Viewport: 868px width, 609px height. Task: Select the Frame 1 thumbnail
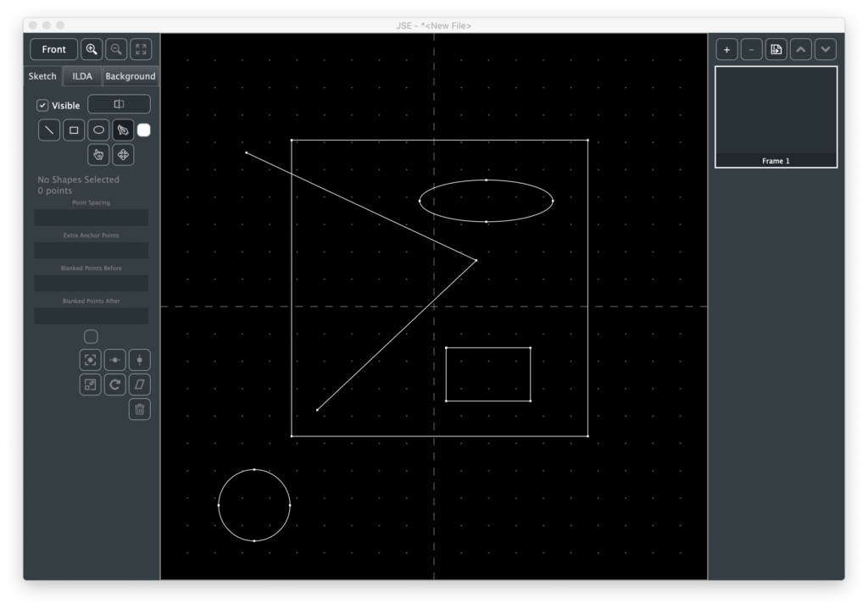click(776, 116)
